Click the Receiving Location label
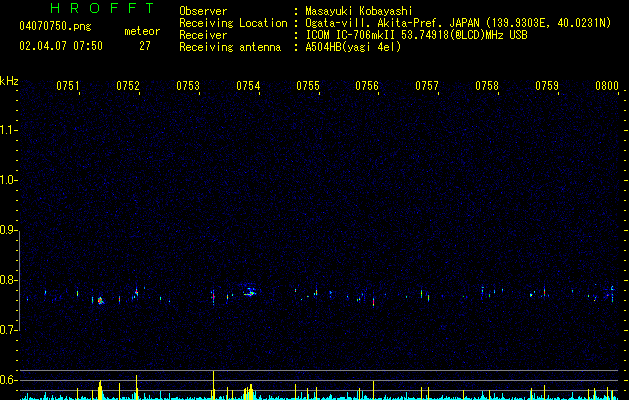 pos(233,23)
